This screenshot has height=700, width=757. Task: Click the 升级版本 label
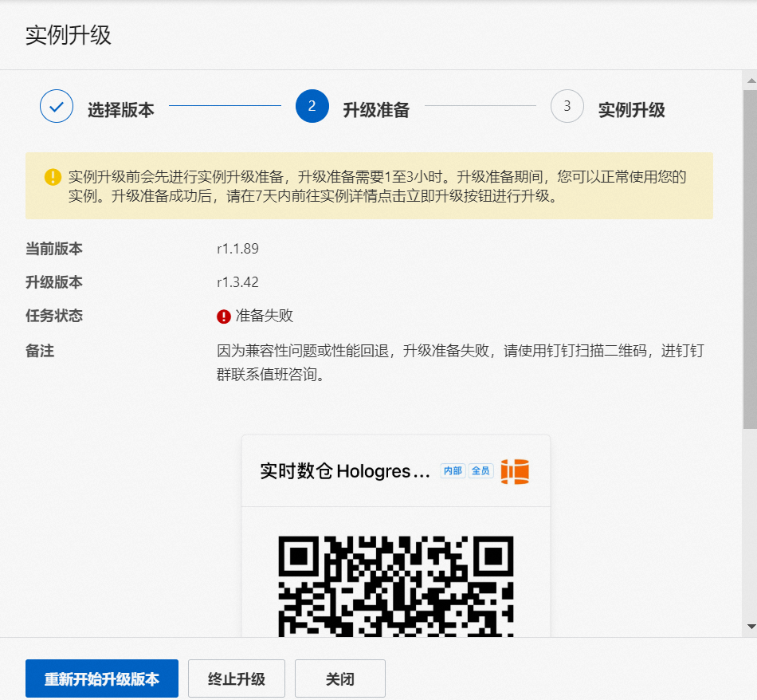(x=54, y=282)
